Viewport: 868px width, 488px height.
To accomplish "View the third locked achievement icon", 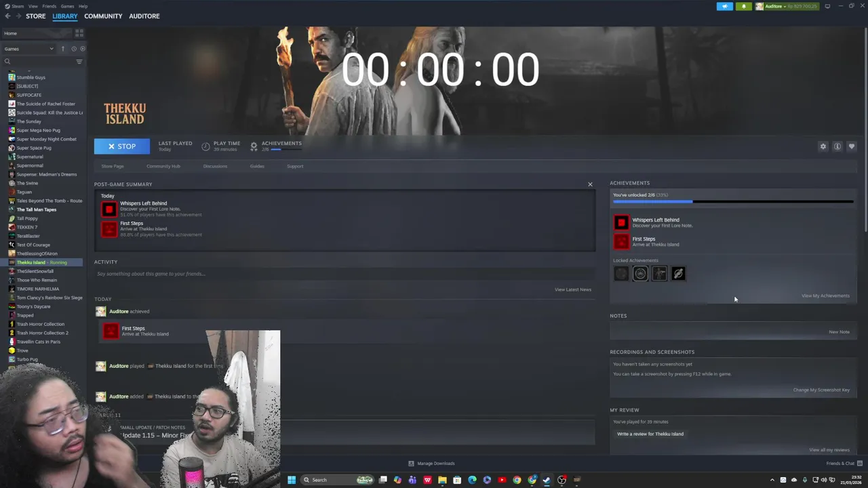I will point(659,274).
